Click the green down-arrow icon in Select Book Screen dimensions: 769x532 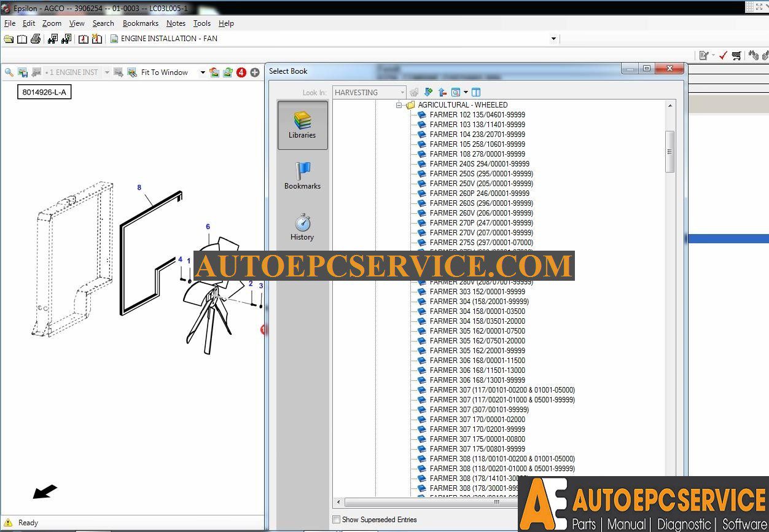(429, 92)
